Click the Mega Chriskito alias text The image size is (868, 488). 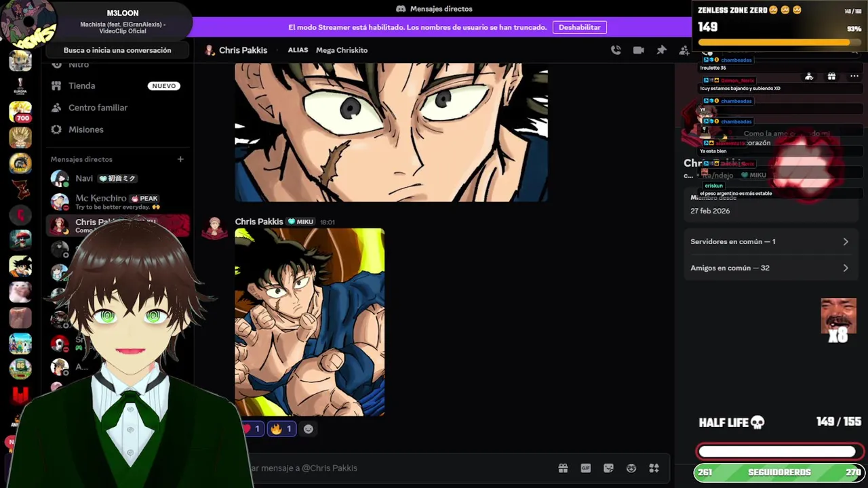(x=342, y=50)
